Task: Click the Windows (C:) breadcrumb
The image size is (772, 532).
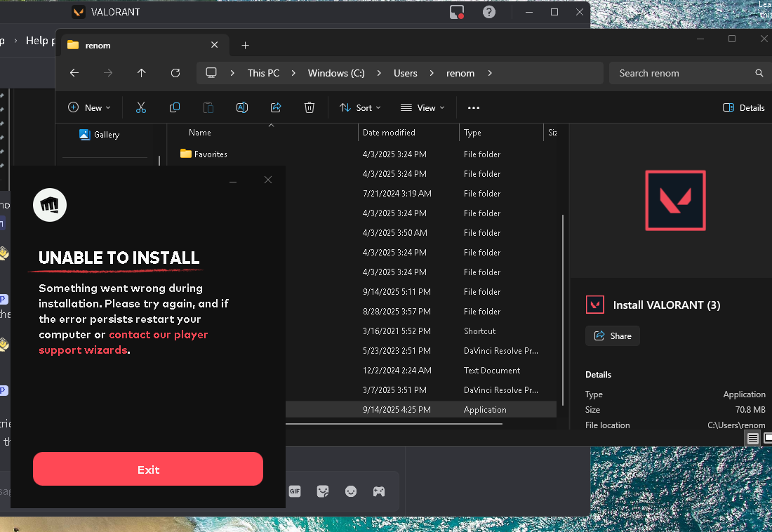Action: coord(336,73)
